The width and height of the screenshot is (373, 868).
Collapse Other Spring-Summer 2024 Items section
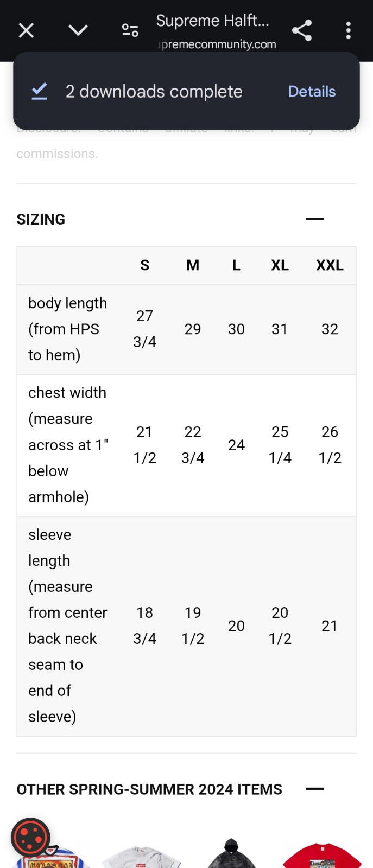[315, 789]
